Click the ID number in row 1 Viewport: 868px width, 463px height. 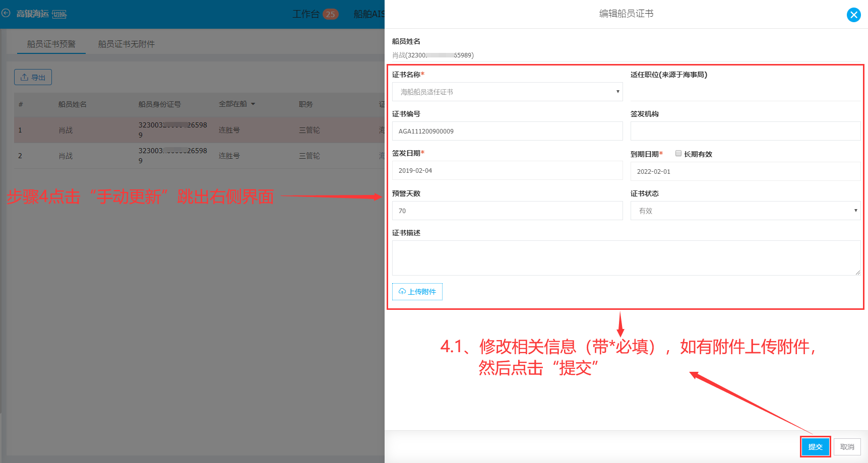click(x=172, y=130)
